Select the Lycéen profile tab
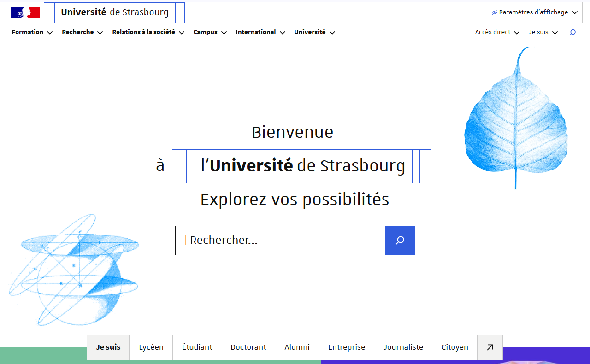 (151, 347)
